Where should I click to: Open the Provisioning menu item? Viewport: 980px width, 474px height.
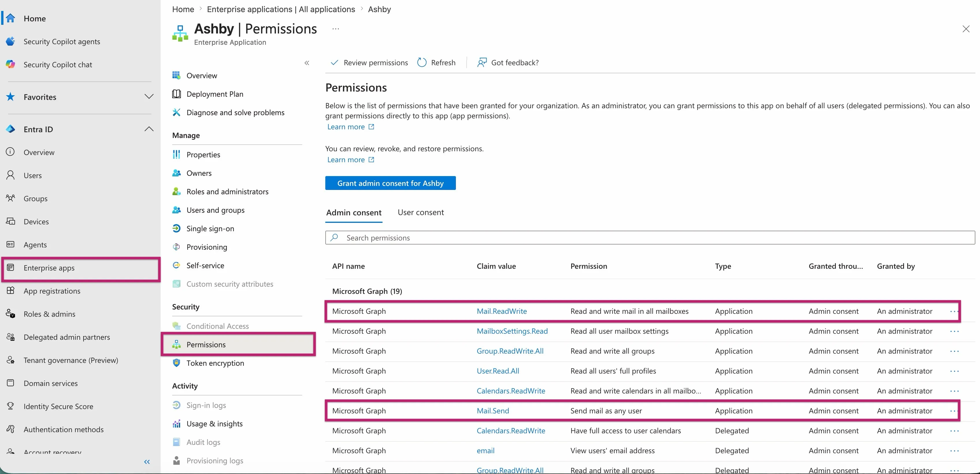click(207, 247)
